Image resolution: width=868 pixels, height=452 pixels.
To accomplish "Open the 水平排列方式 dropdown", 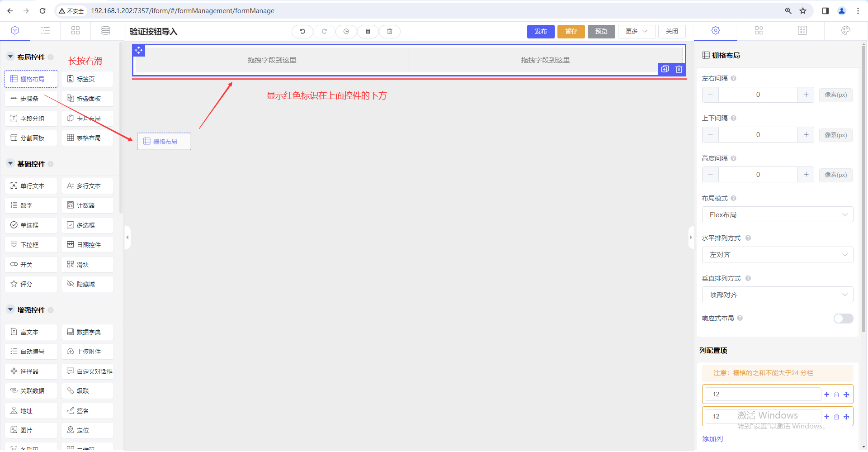I will click(x=777, y=255).
